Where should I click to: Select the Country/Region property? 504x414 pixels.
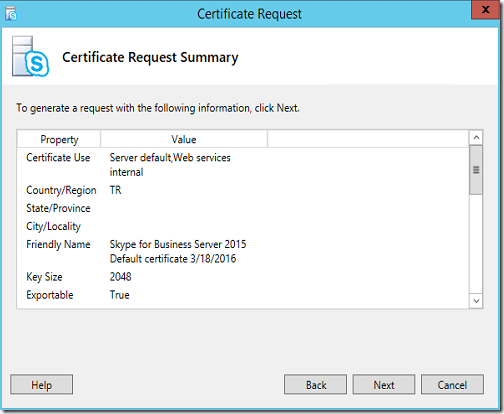click(61, 190)
